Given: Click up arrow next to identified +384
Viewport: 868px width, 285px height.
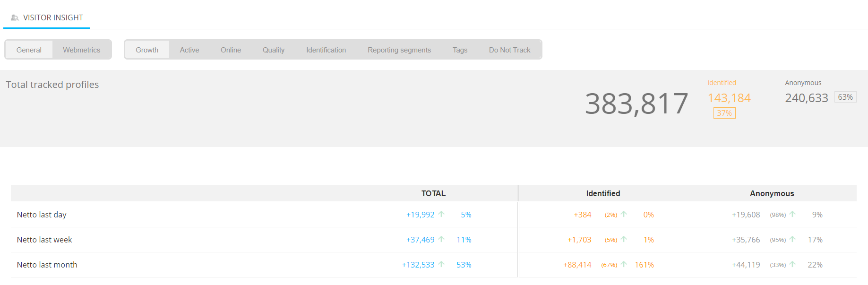Looking at the screenshot, I should (624, 214).
